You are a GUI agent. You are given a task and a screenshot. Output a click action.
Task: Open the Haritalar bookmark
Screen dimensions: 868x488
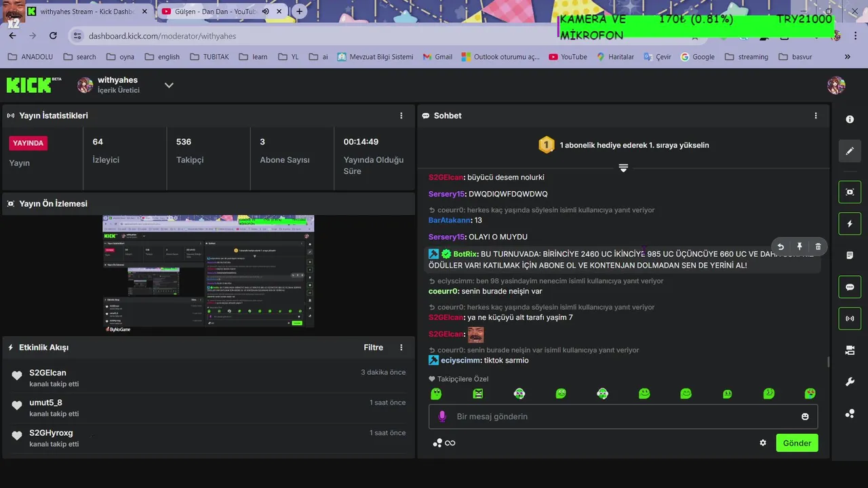(615, 57)
